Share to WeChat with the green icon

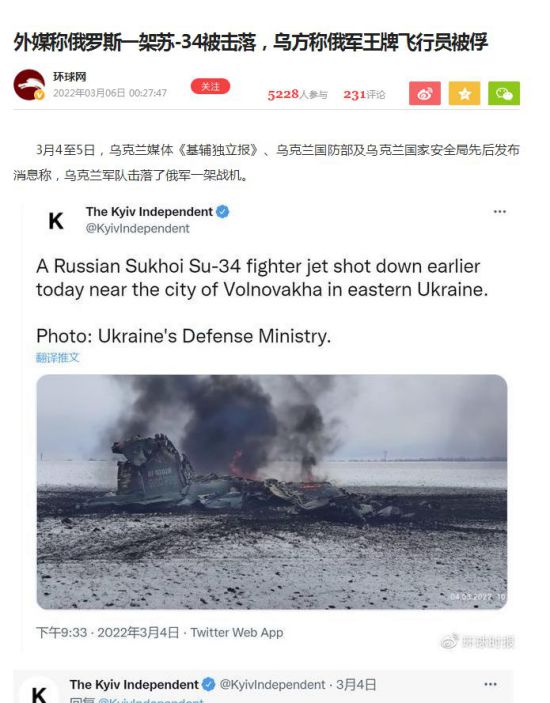click(x=504, y=93)
